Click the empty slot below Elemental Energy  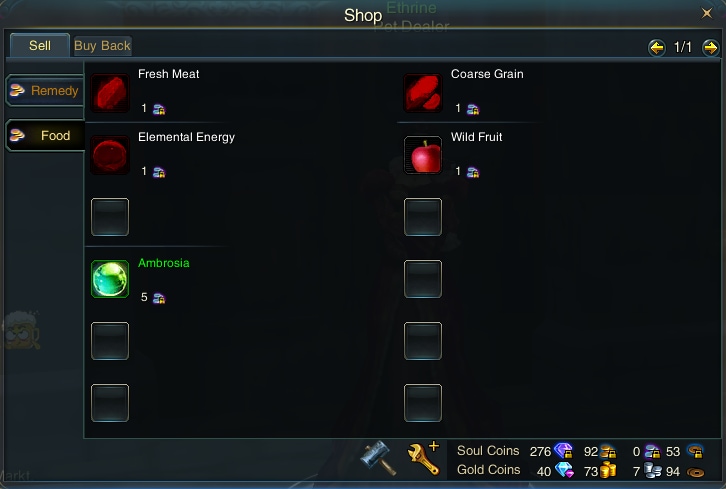pos(110,217)
